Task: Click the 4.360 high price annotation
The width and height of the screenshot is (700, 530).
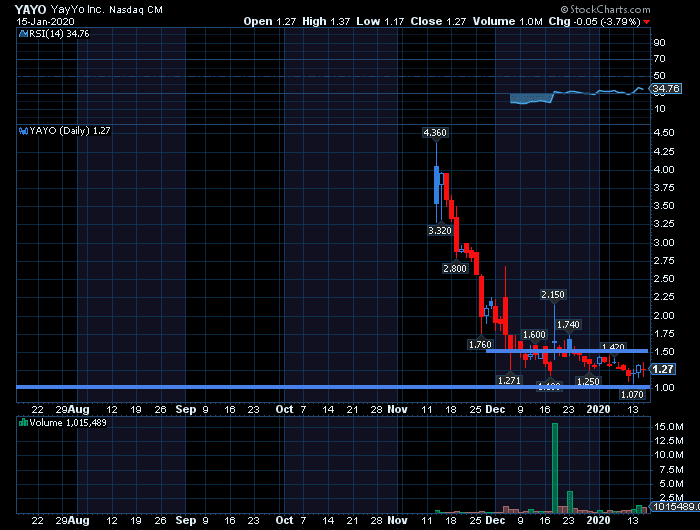Action: [435, 133]
